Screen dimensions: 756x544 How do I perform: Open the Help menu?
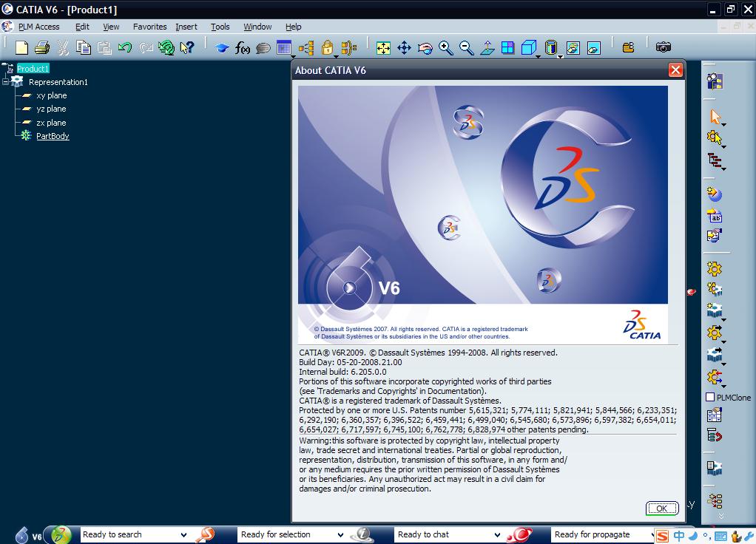293,27
